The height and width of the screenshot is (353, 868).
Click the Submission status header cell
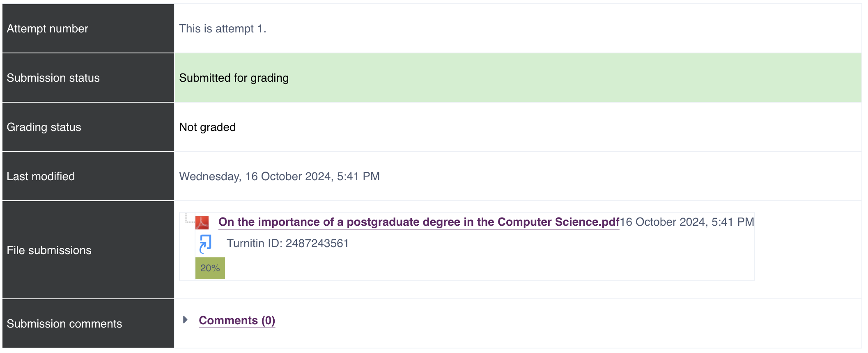[88, 78]
